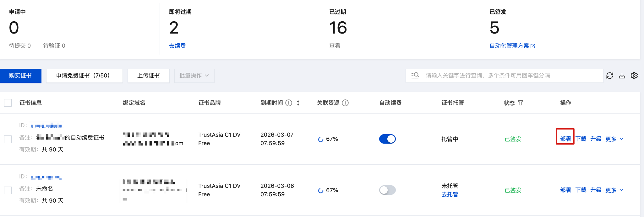Sort by 到期时间 using sort arrows
Viewport: 644px width, 217px height.
(x=298, y=103)
